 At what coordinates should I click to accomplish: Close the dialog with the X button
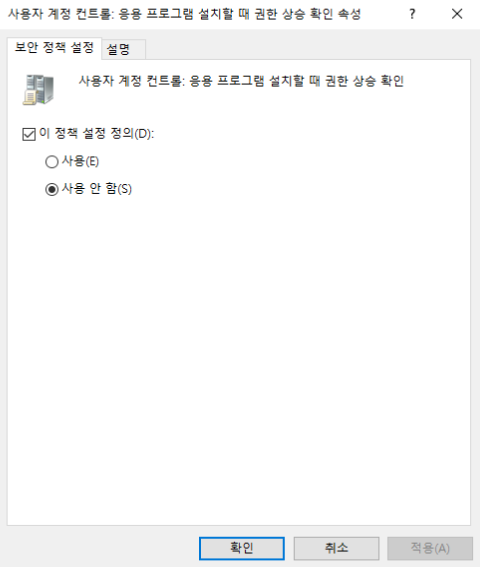coord(457,14)
